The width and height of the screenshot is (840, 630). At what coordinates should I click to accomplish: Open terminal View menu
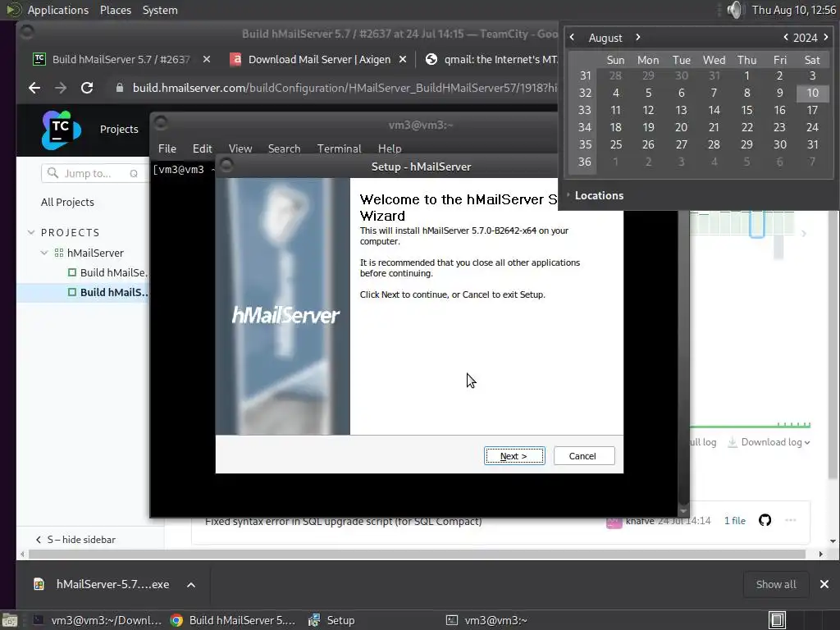[x=240, y=148]
